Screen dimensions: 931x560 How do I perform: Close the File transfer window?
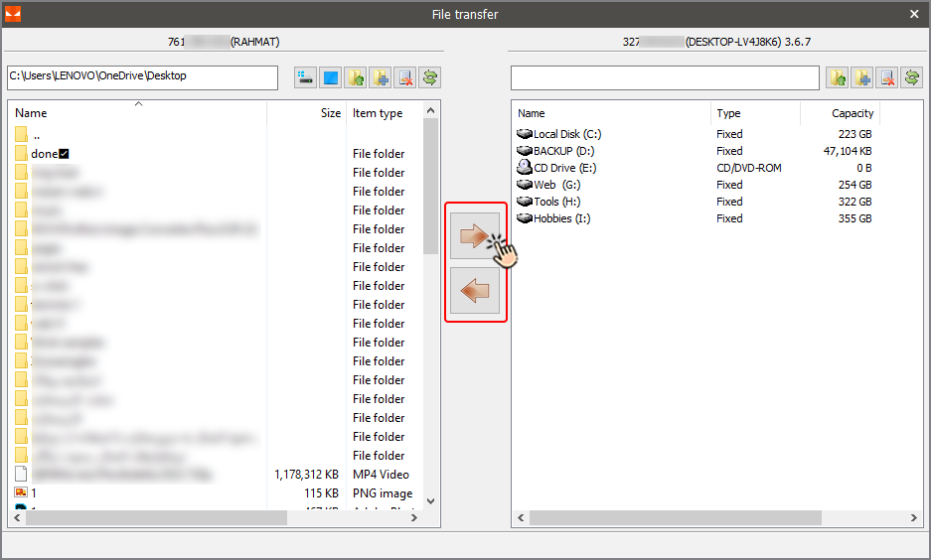pyautogui.click(x=914, y=14)
